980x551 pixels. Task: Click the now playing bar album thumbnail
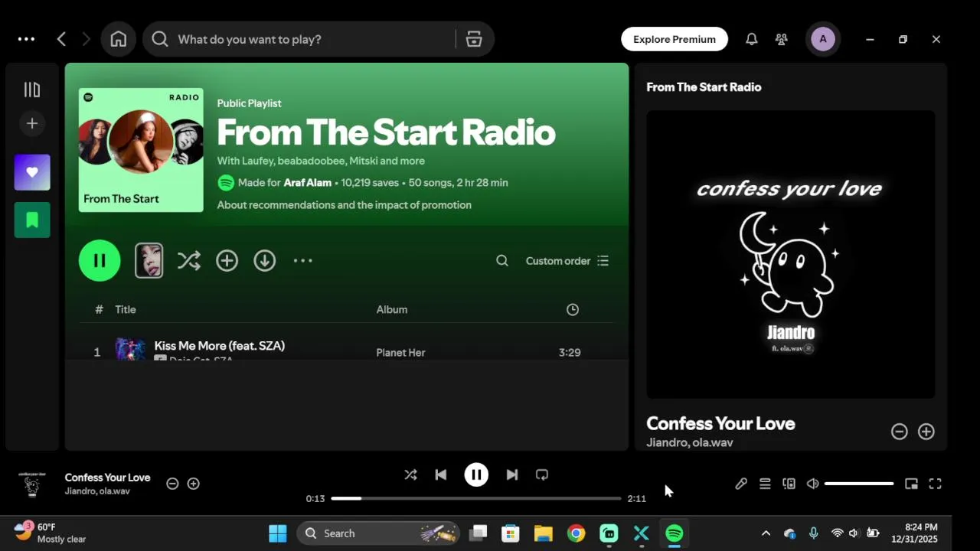32,484
